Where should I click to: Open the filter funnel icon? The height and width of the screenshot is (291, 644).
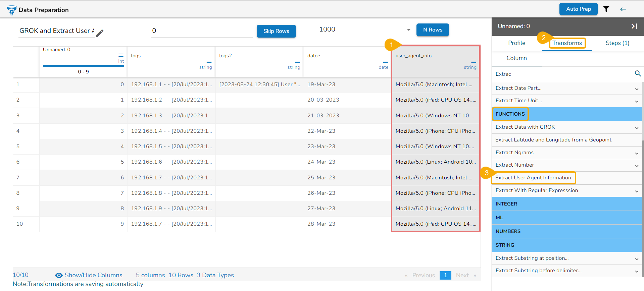click(606, 9)
